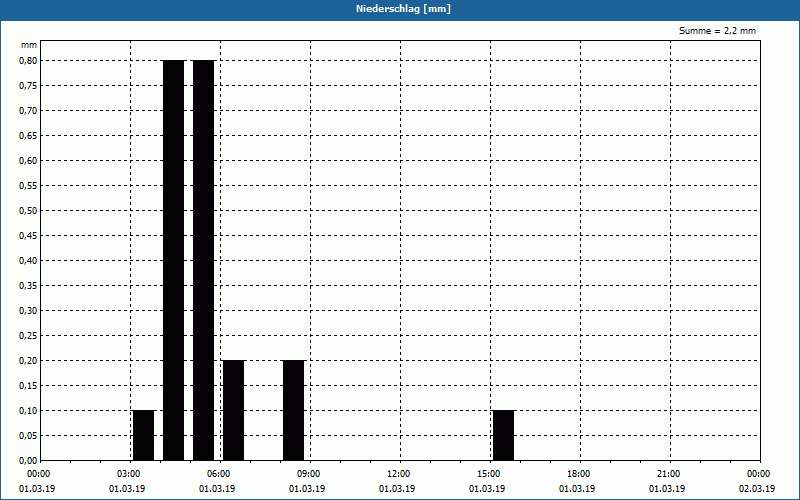Click the 0,40 y-axis value
800x500 pixels.
pos(28,261)
